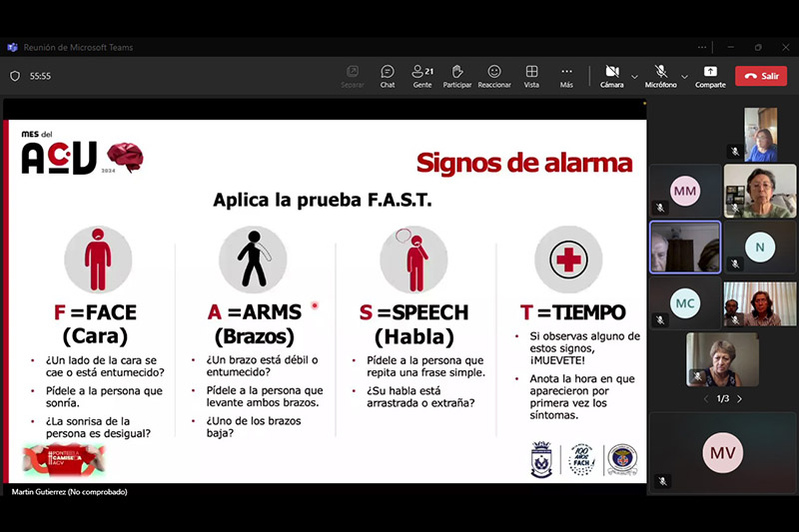Click the muted mic icon on N tile
The width and height of the screenshot is (799, 532).
pos(735,264)
